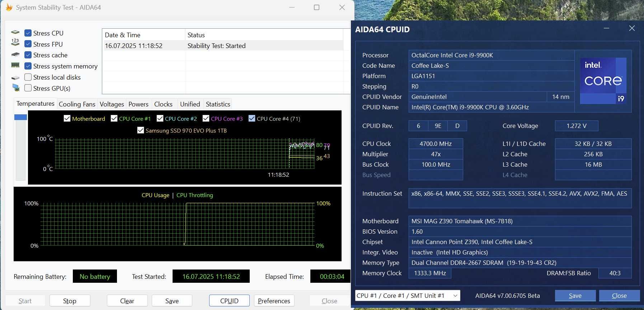Toggle CPU Core #3 graph checkbox
This screenshot has width=644, height=310.
click(206, 118)
